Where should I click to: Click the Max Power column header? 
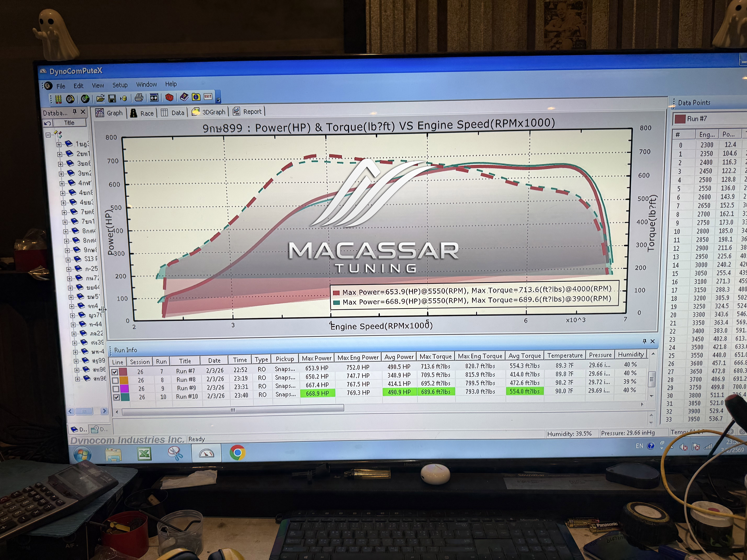point(316,358)
